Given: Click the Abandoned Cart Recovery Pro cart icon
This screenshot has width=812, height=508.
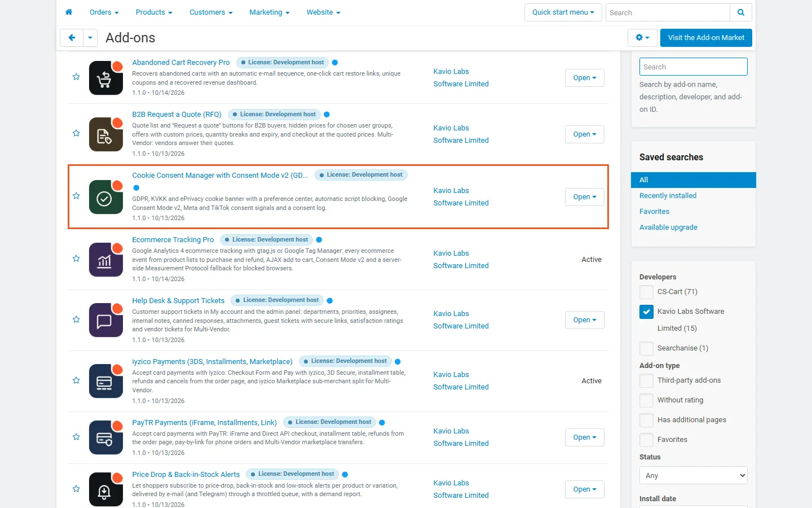Looking at the screenshot, I should point(106,78).
